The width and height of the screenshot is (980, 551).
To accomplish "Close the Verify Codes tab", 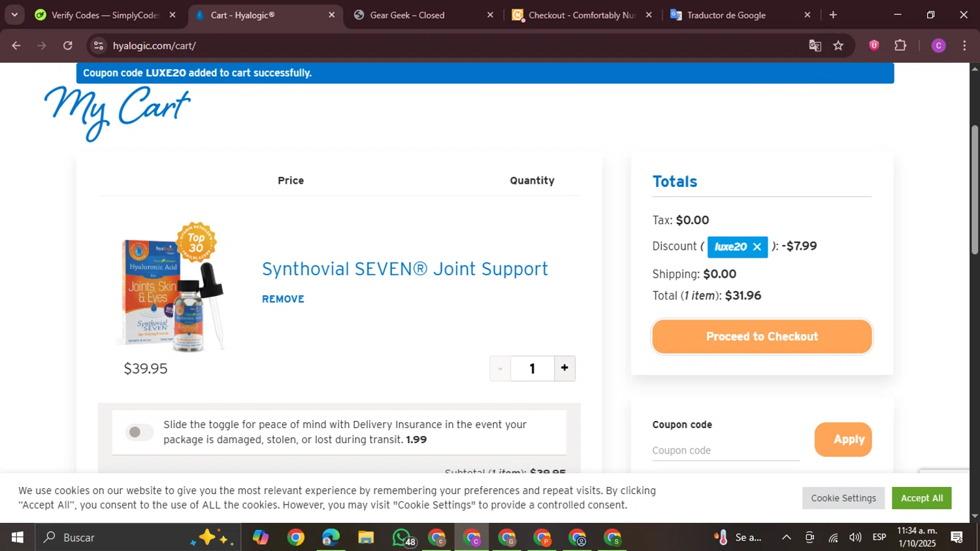I will pos(172,15).
